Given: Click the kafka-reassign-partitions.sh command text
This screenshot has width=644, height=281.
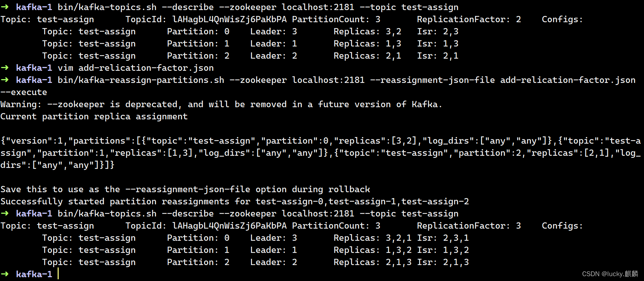Looking at the screenshot, I should click(x=346, y=80).
